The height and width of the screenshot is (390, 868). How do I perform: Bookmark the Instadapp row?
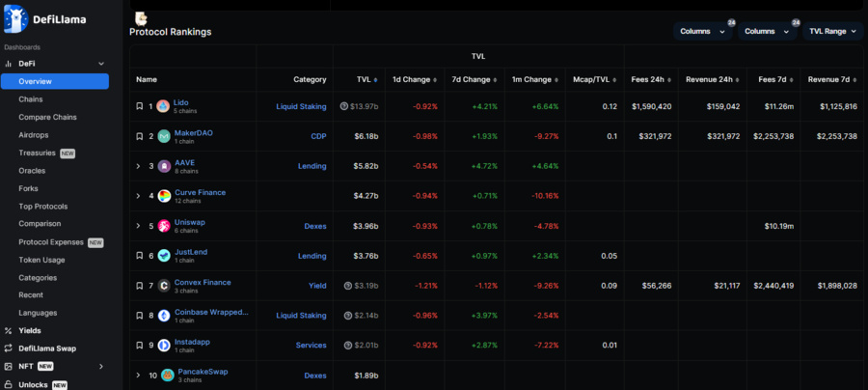pos(140,346)
